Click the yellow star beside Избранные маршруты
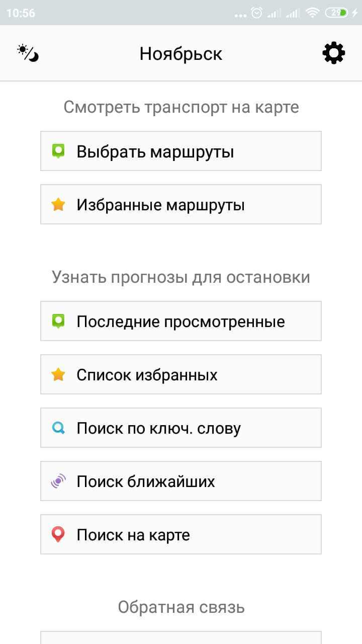The height and width of the screenshot is (644, 362). point(58,204)
